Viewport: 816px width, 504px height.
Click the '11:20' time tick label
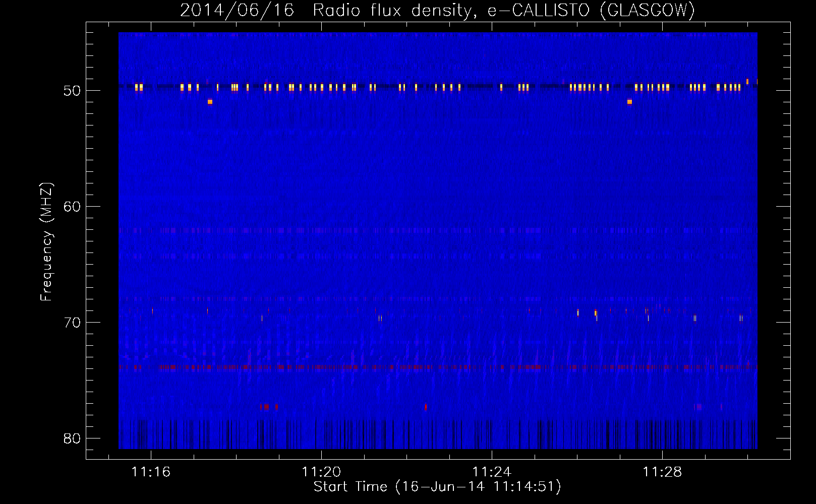[x=321, y=472]
